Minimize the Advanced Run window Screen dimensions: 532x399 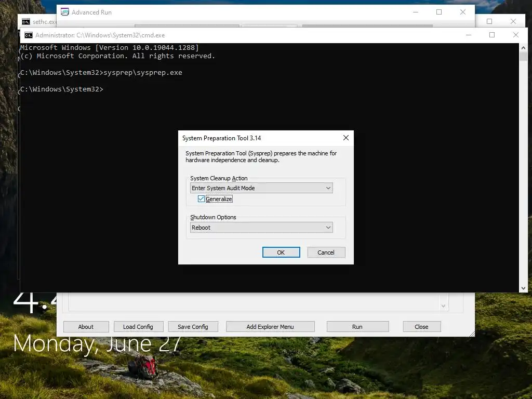point(416,12)
